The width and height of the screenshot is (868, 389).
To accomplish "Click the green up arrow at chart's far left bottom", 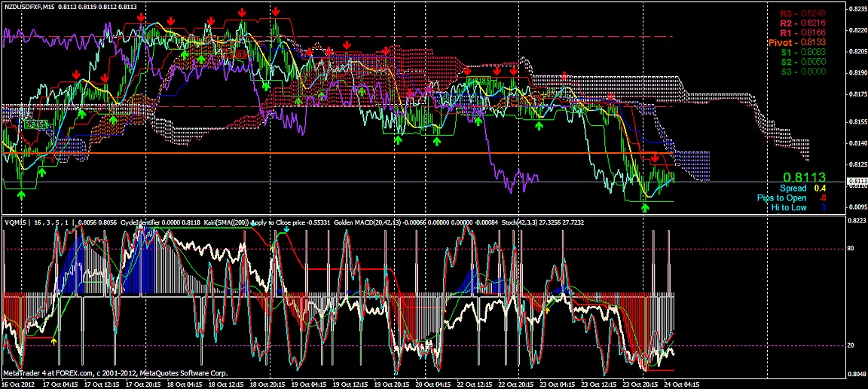I will click(22, 194).
